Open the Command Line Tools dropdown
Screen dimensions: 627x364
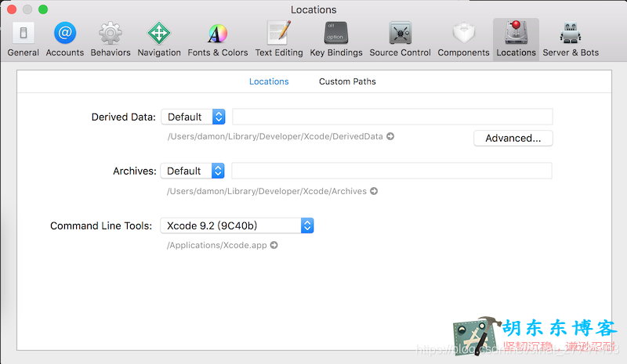(x=237, y=225)
